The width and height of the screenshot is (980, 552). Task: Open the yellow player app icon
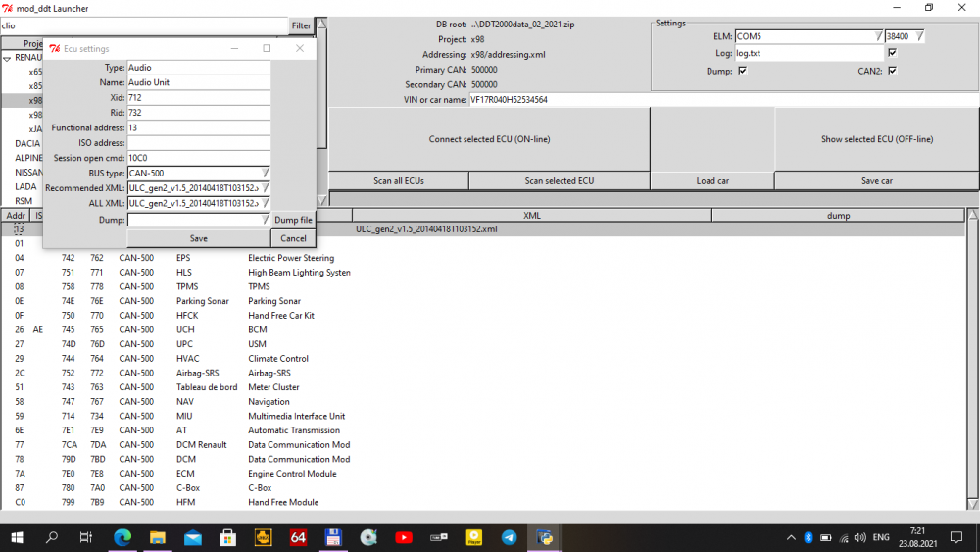[474, 537]
